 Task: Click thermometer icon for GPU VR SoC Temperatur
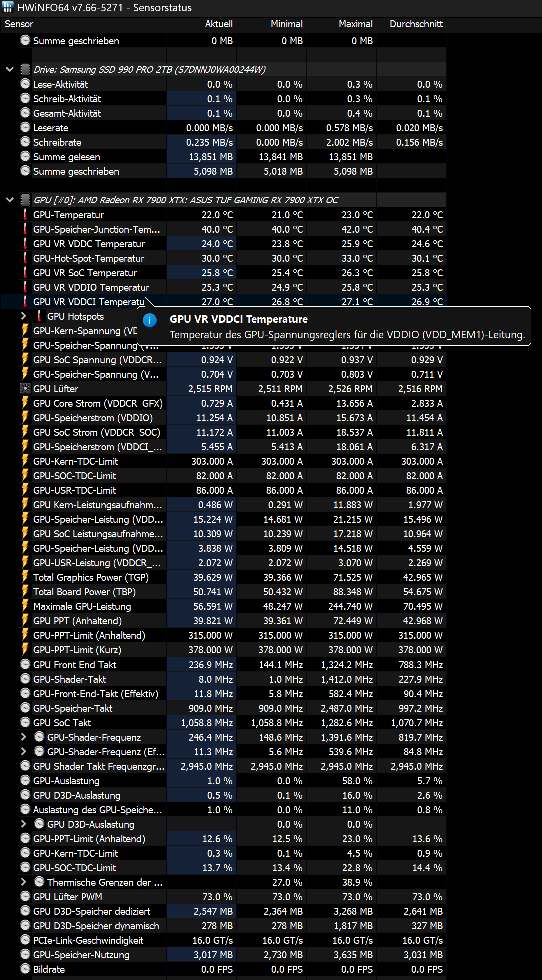(x=25, y=272)
